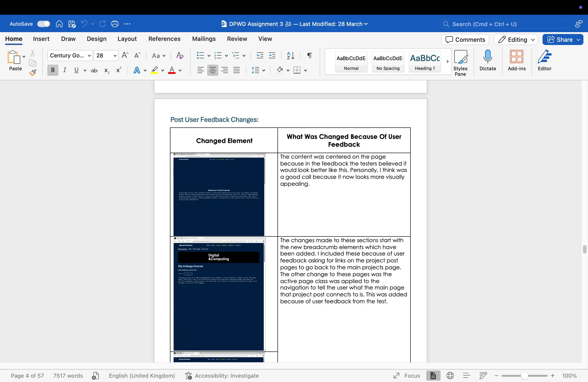588x382 pixels.
Task: Open the Review ribbon tab
Action: [237, 39]
